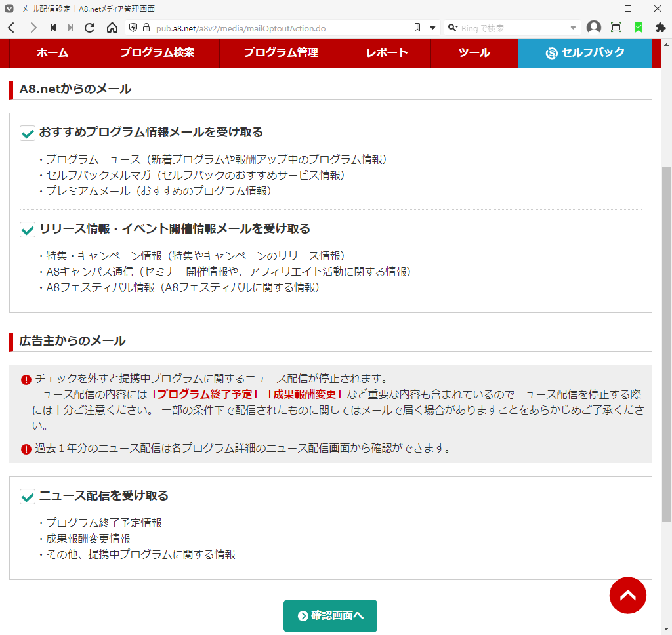Open the ツール navigation tab
The image size is (672, 635).
[474, 52]
